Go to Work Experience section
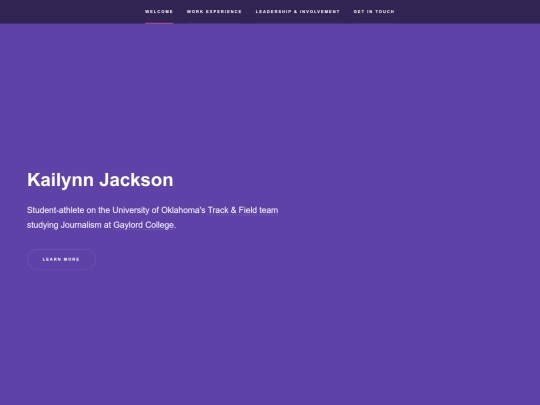The image size is (540, 405). point(214,12)
